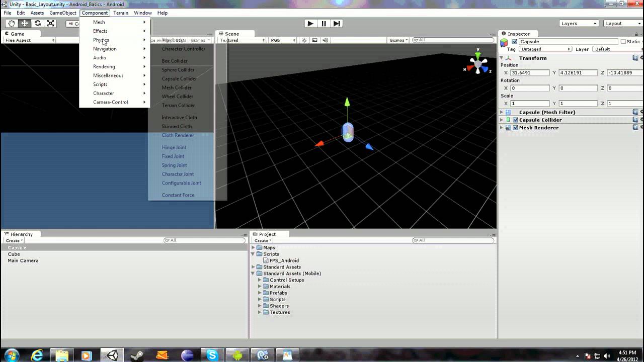Screen dimensions: 644x362
Task: Select the Rotate tool in the toolbar
Action: point(38,23)
